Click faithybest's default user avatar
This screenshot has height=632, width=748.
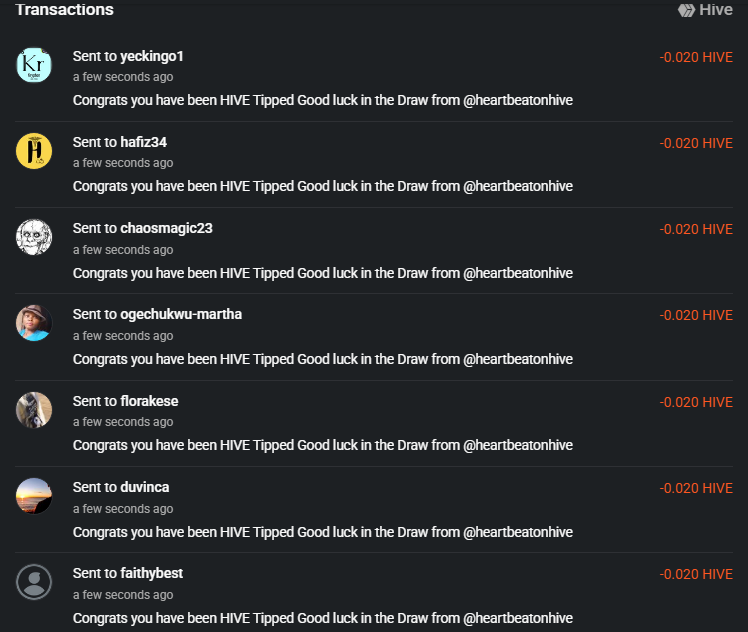[x=34, y=582]
